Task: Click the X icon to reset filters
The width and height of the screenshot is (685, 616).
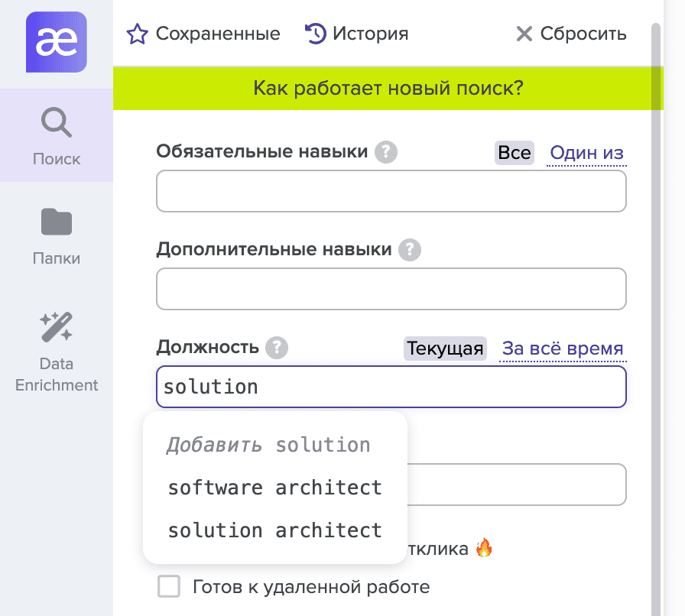Action: (524, 34)
